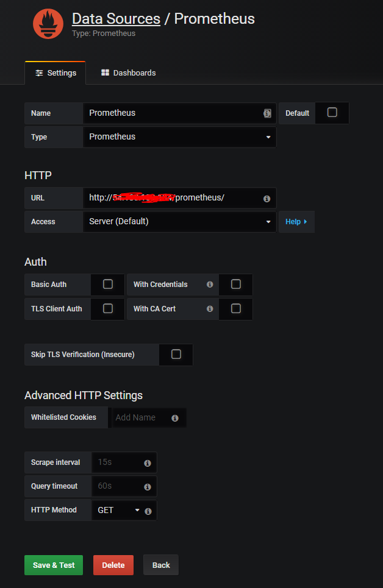Image resolution: width=383 pixels, height=588 pixels.
Task: Click into the Name input field
Action: tap(179, 113)
